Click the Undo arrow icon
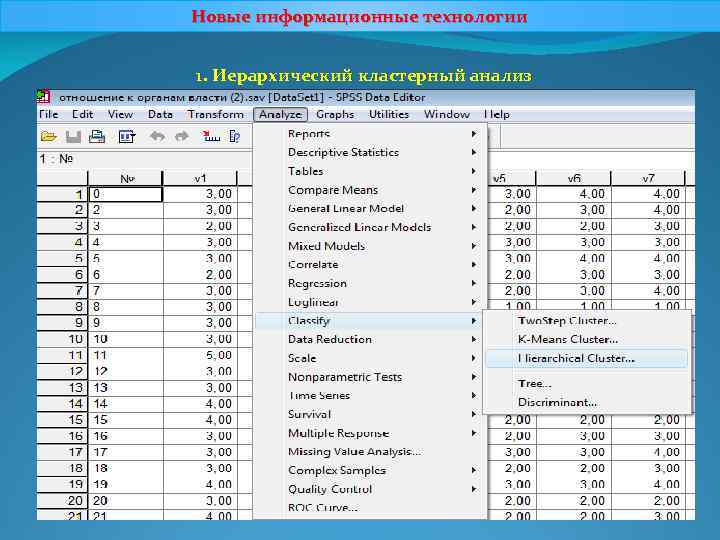 click(x=158, y=136)
